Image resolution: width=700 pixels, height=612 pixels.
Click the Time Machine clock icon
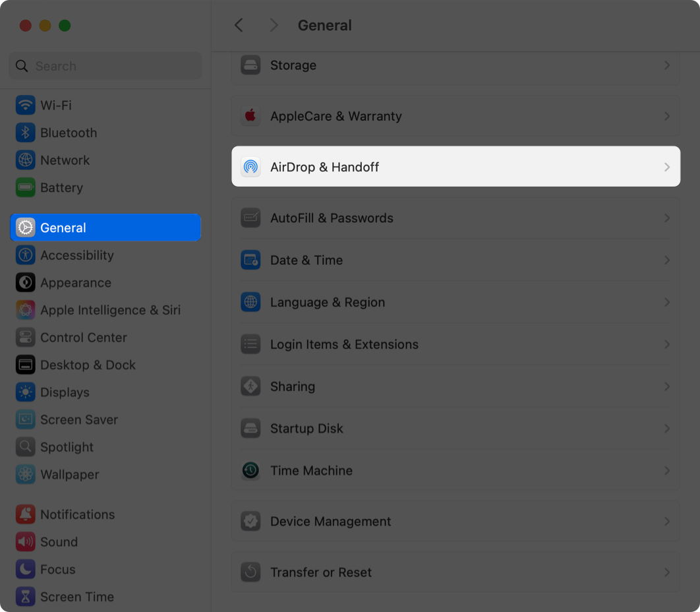[250, 470]
